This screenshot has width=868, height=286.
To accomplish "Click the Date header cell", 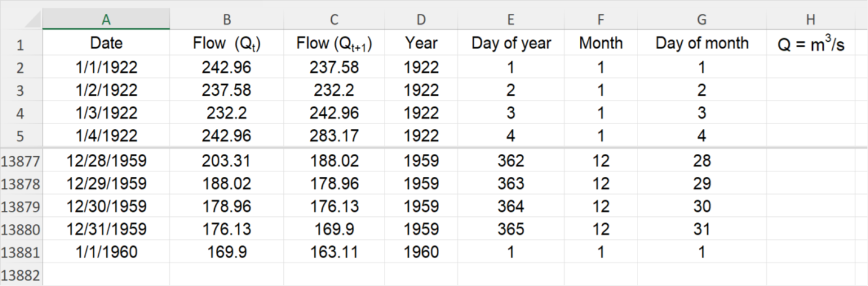I will (x=106, y=44).
